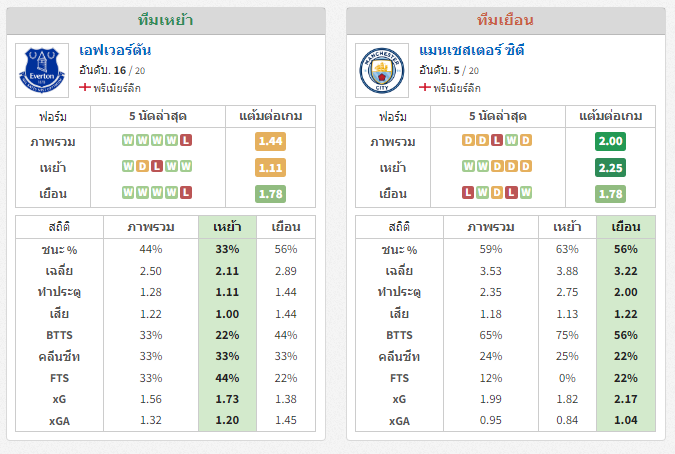Select the ทีมเยือน away team header tab

point(506,20)
